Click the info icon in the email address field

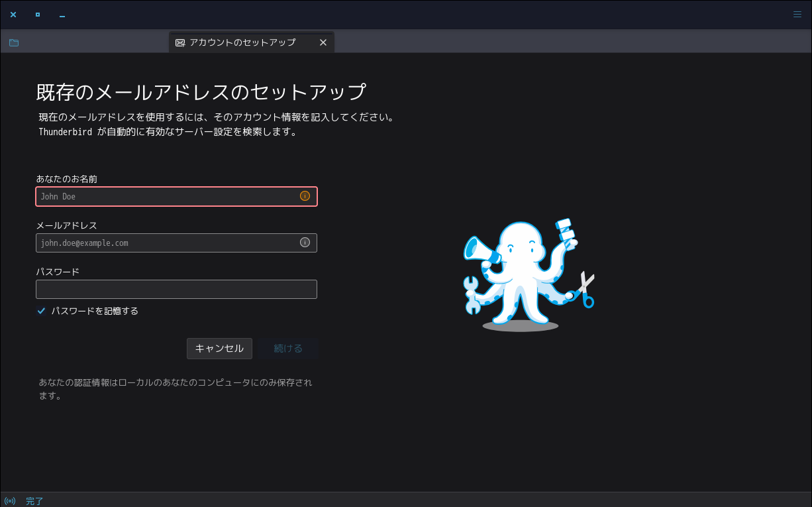tap(305, 242)
